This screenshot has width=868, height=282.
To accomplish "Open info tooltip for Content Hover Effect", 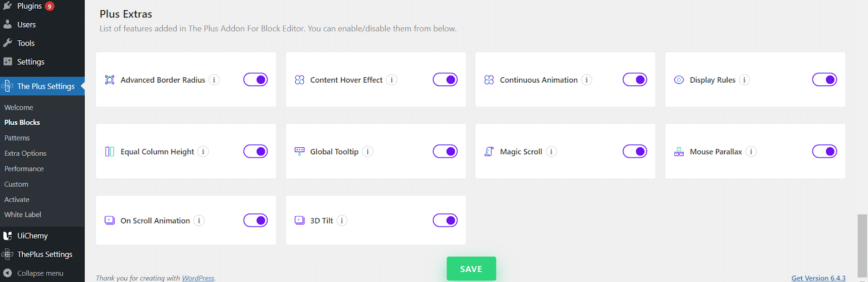I will (392, 80).
